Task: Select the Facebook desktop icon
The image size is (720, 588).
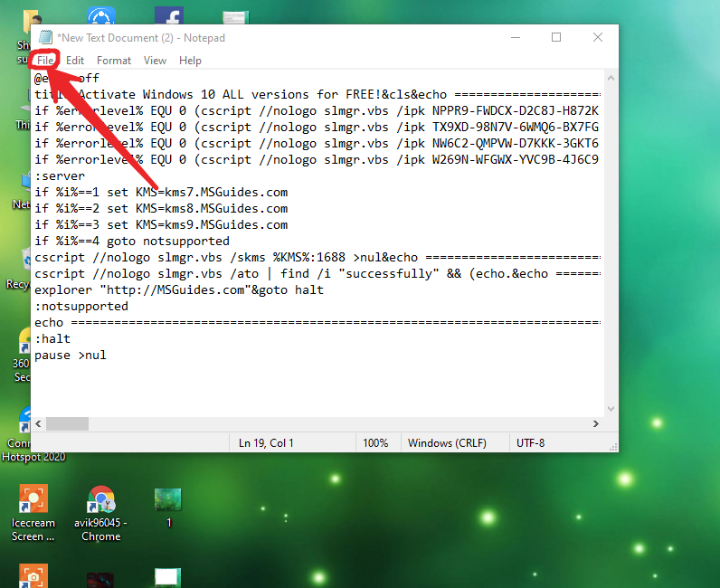Action: pyautogui.click(x=169, y=15)
